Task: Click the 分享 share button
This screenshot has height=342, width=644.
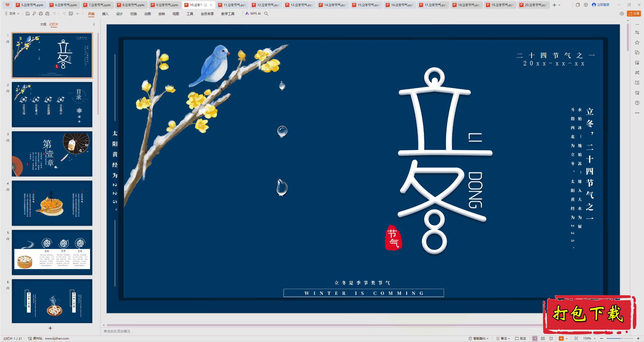Action: point(634,14)
